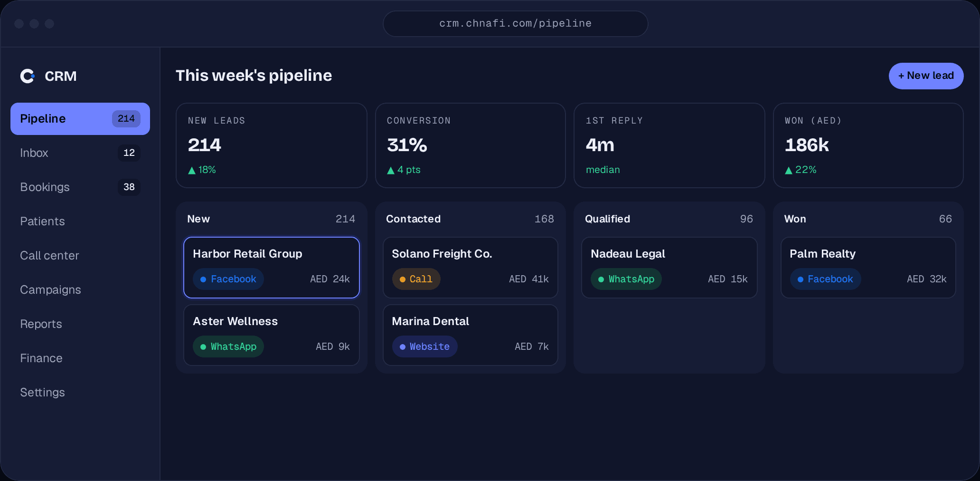The height and width of the screenshot is (481, 980).
Task: Open the Nadeau Legal lead card
Action: 669,268
